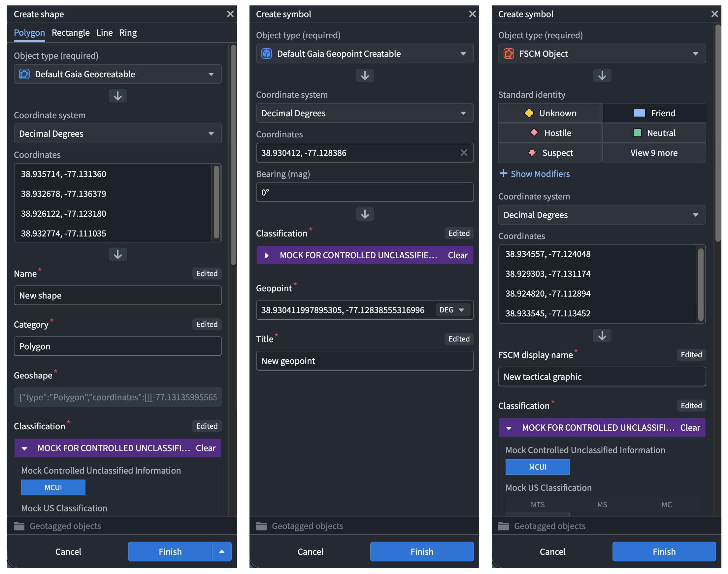This screenshot has height=574, width=728.
Task: Open the DEG unit dropdown in the Geopoint field
Action: coord(452,310)
